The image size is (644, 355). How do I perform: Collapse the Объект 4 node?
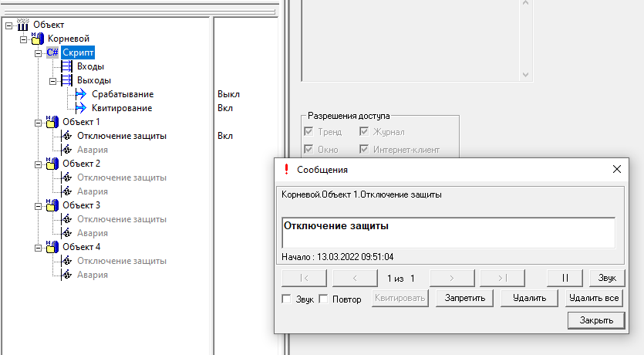point(39,248)
